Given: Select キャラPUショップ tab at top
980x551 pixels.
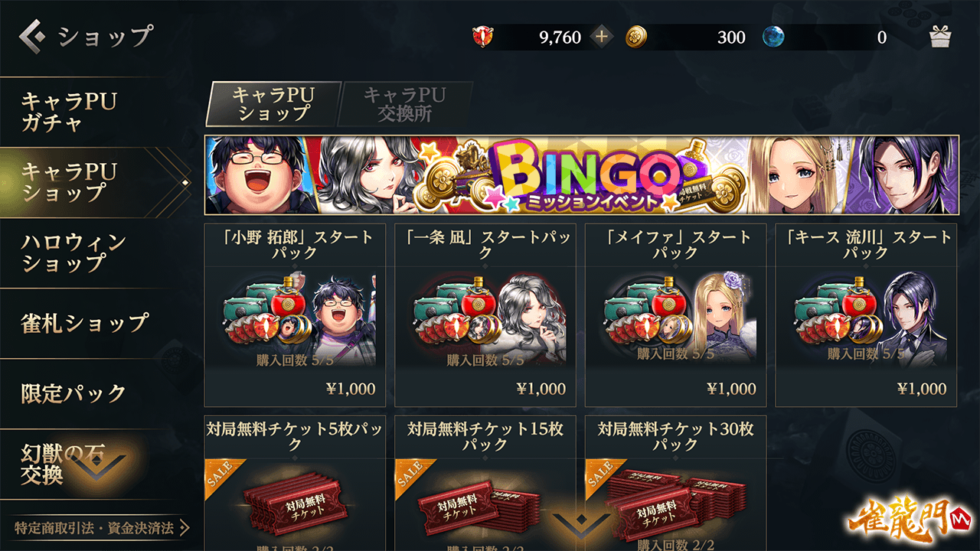Looking at the screenshot, I should click(273, 104).
